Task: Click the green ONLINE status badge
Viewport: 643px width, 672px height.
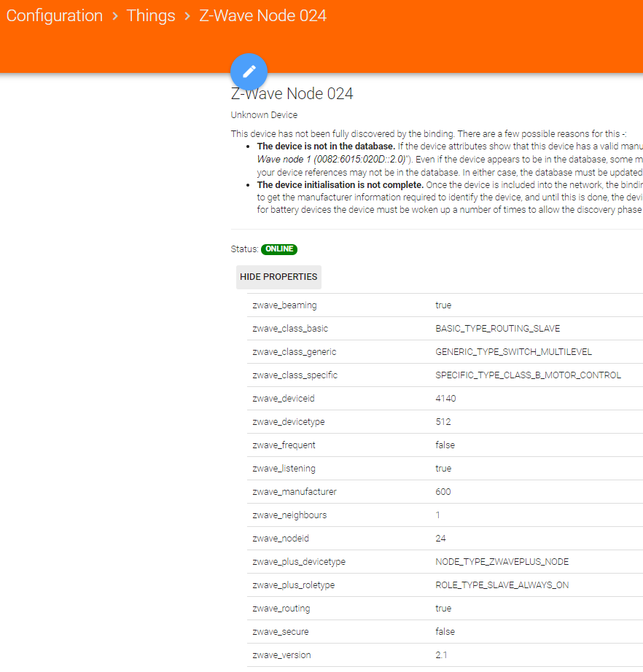Action: point(279,249)
